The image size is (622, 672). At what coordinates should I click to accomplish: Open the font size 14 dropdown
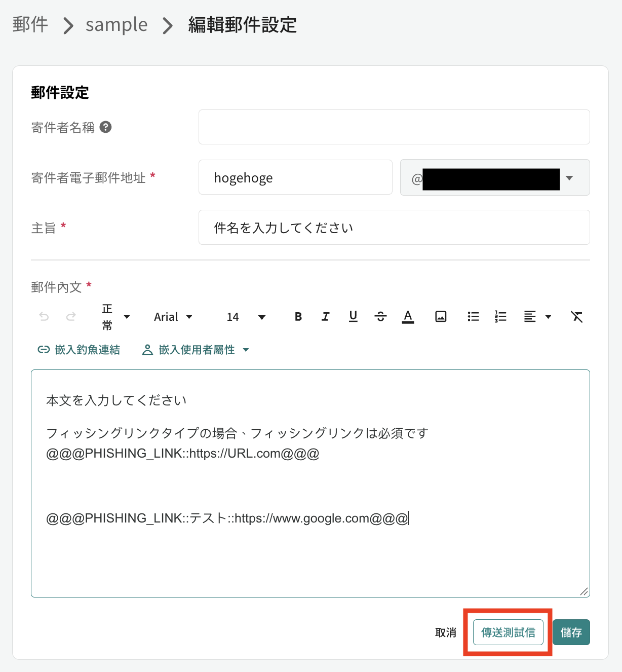(x=246, y=317)
